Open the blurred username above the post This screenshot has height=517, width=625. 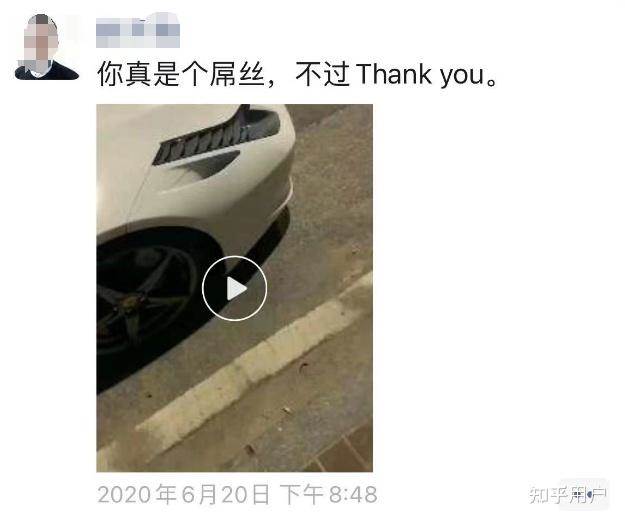click(x=138, y=32)
